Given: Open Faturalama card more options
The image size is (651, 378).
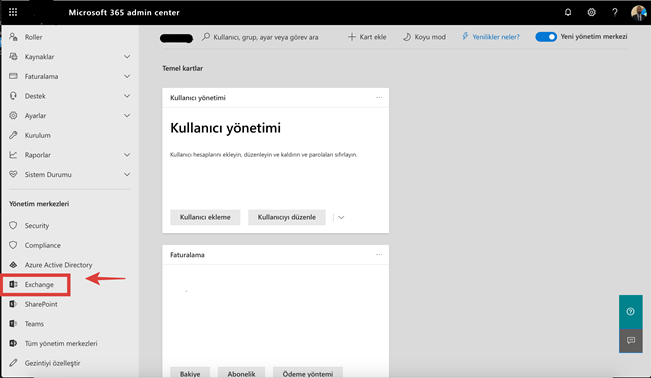Looking at the screenshot, I should click(x=379, y=255).
